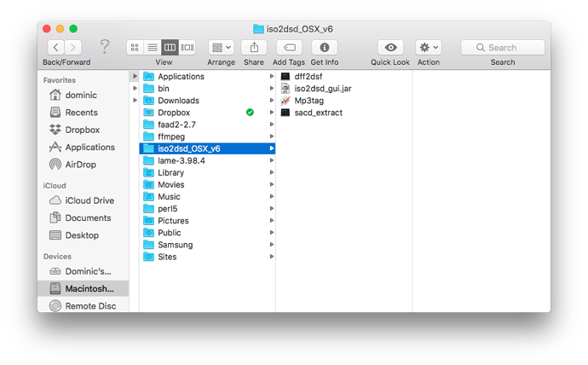
Task: Switch to icon view
Action: click(135, 47)
